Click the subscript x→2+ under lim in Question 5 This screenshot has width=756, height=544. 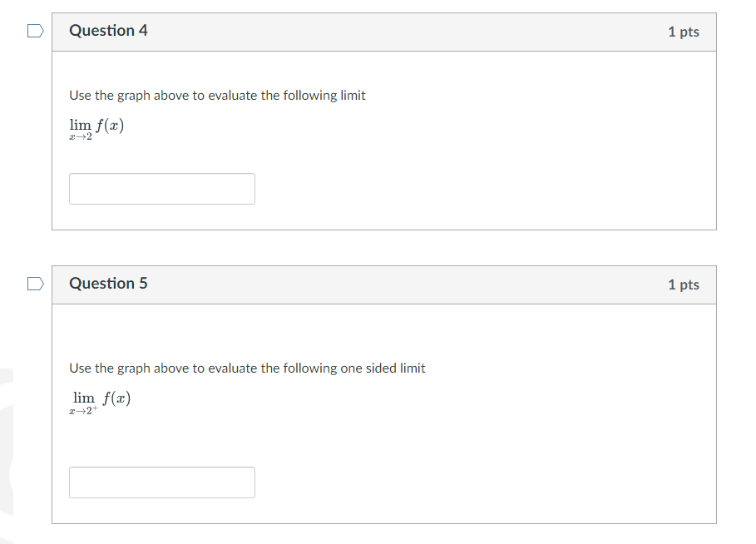pos(82,409)
